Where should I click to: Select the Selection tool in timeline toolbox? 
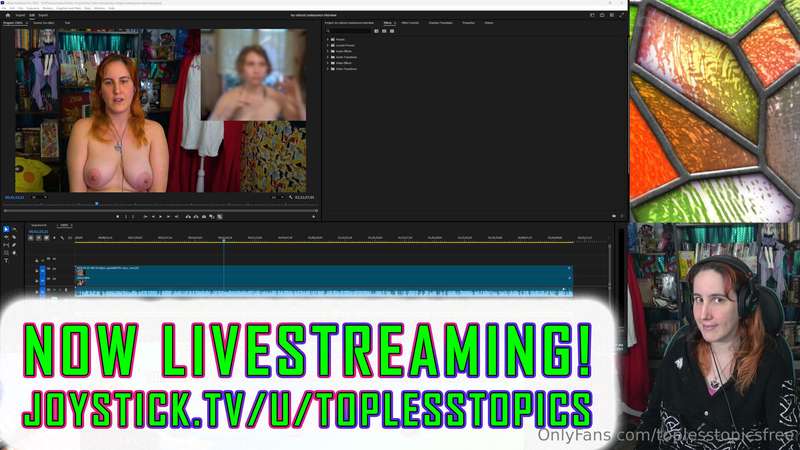coord(6,230)
